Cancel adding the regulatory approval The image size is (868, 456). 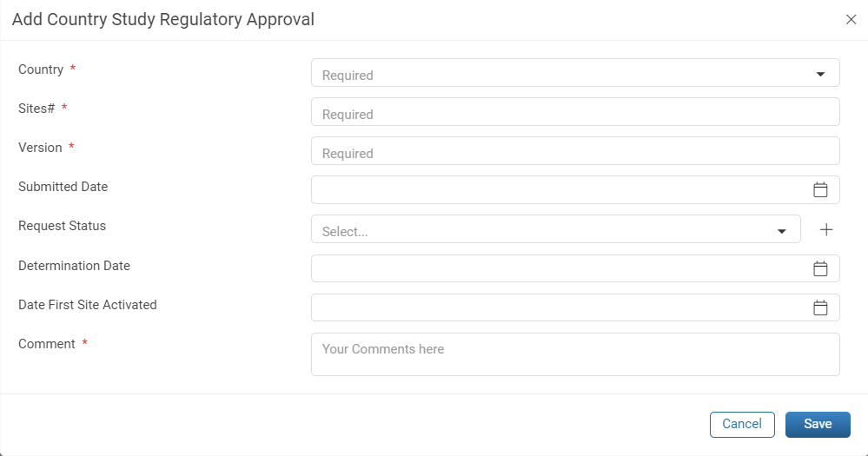click(x=742, y=425)
